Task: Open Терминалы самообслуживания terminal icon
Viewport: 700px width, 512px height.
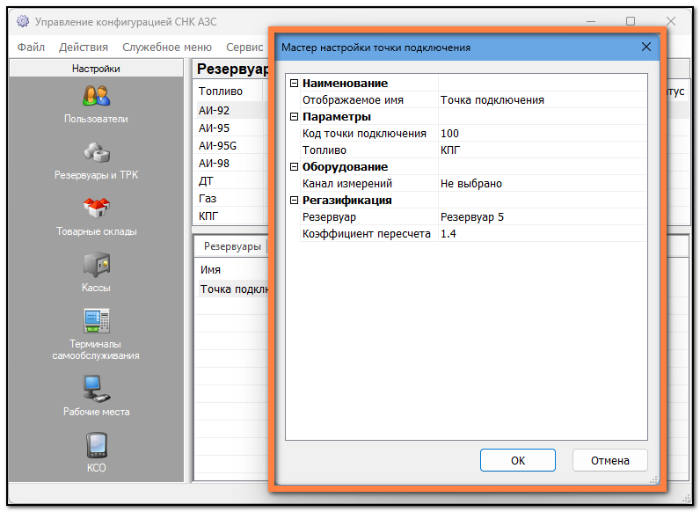Action: pos(96,321)
